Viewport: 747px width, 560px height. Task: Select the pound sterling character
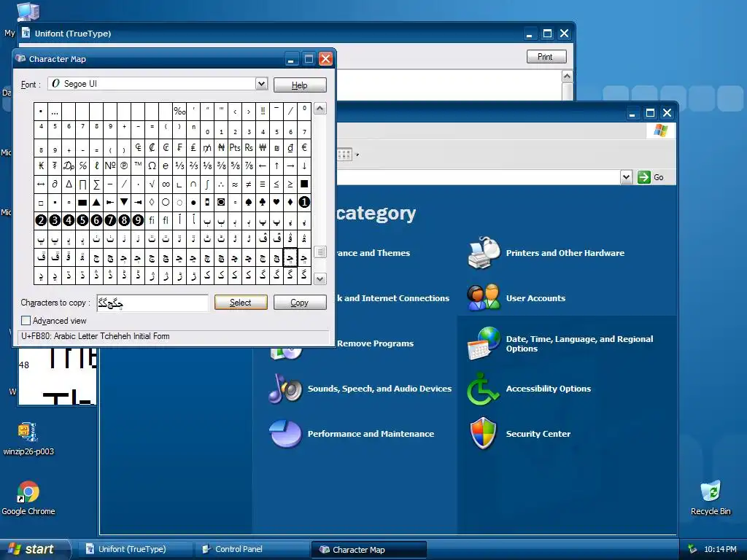point(193,147)
